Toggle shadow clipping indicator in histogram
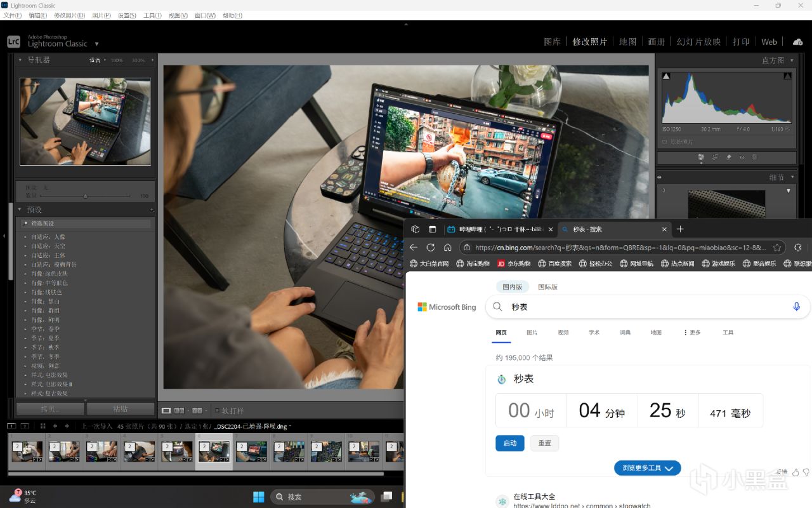Screen dimensions: 812x508 tap(666, 76)
